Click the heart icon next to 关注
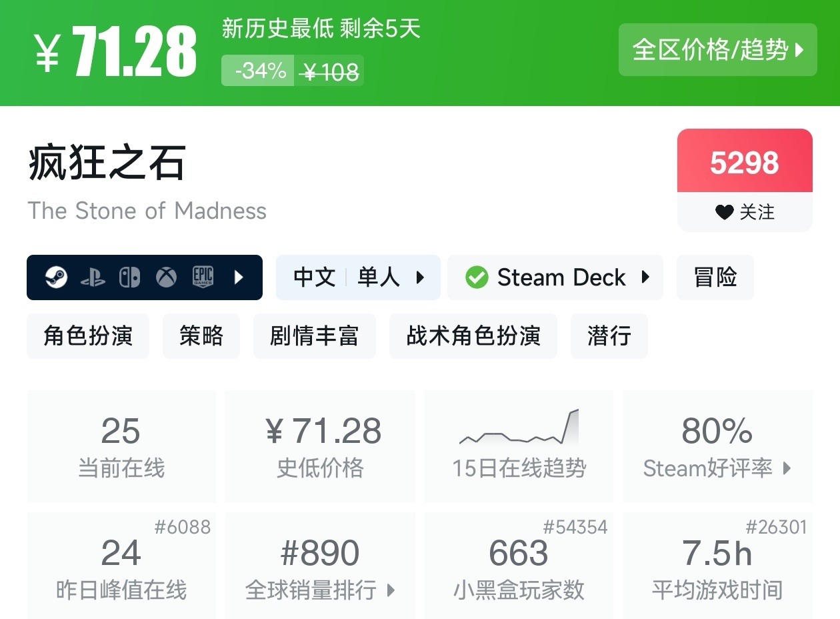 click(x=724, y=212)
